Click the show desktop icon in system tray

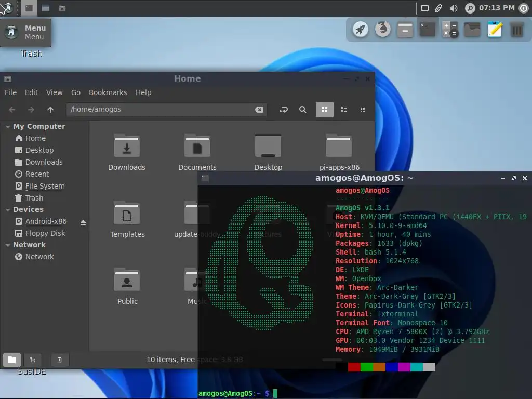pyautogui.click(x=425, y=8)
